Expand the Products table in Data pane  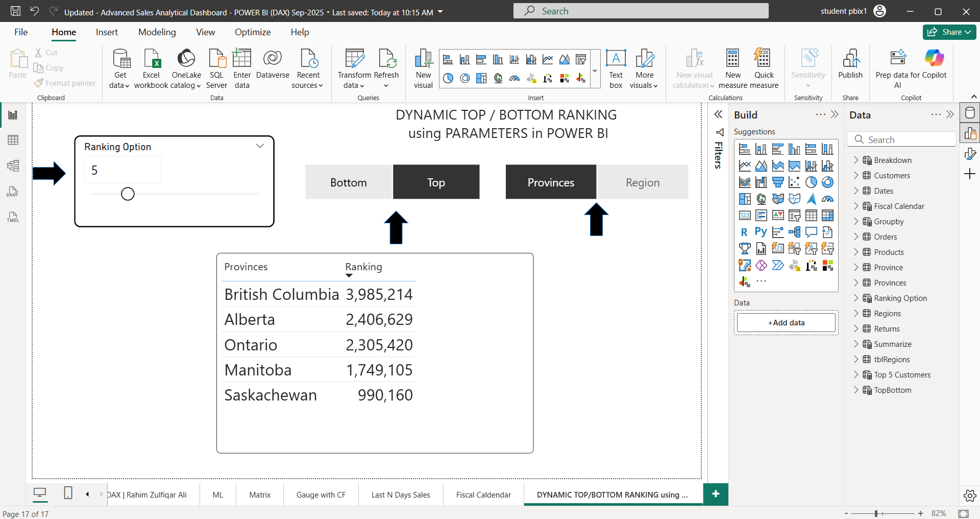tap(856, 252)
